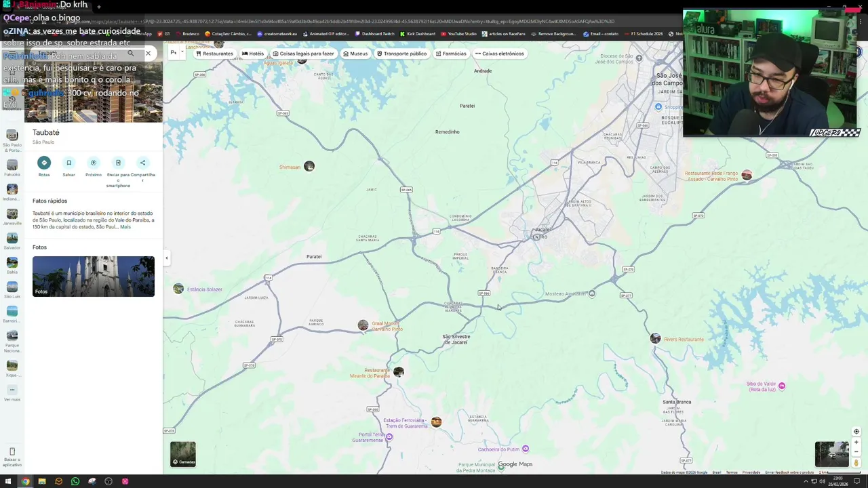Open Rotas directions for Taubaté
Screen dimensions: 868x488
(x=44, y=163)
